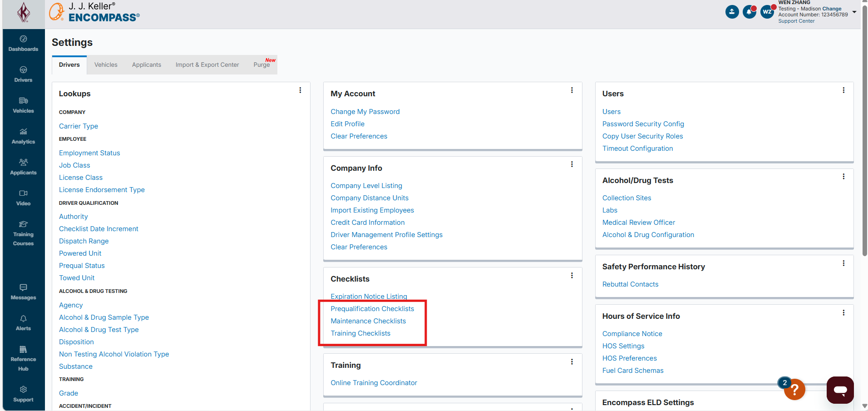868x411 pixels.
Task: Open the Carrier Type lookup
Action: pyautogui.click(x=79, y=126)
